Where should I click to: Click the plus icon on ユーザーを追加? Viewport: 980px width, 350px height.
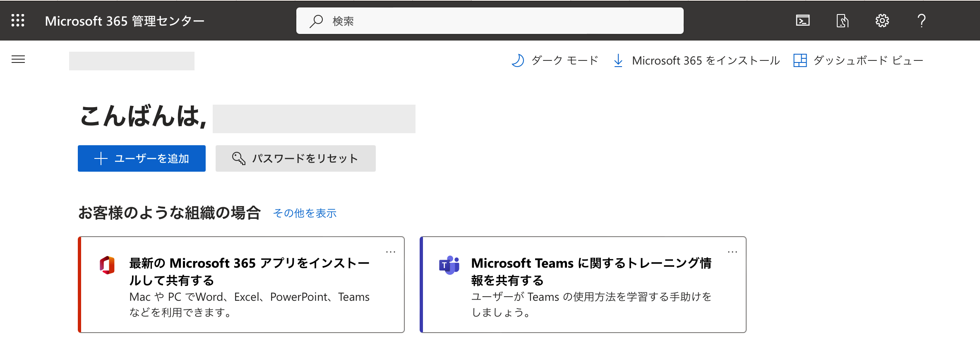[101, 158]
